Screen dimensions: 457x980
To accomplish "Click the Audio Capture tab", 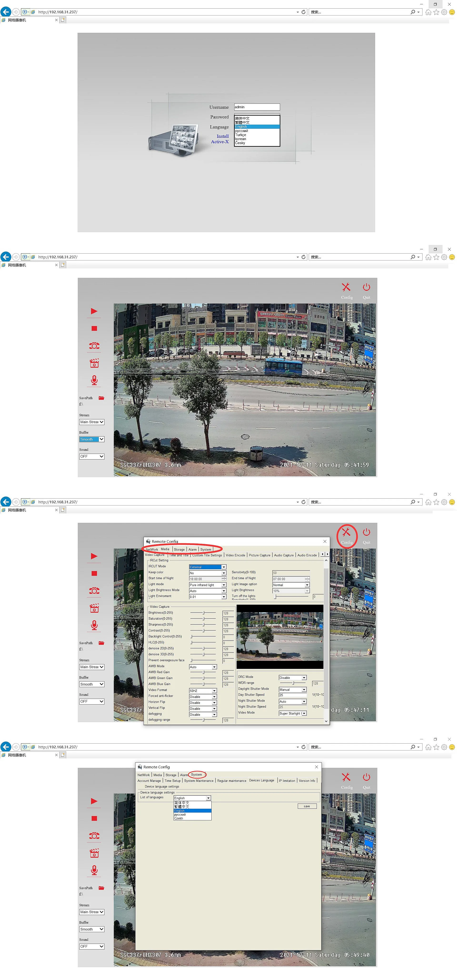I will click(284, 555).
